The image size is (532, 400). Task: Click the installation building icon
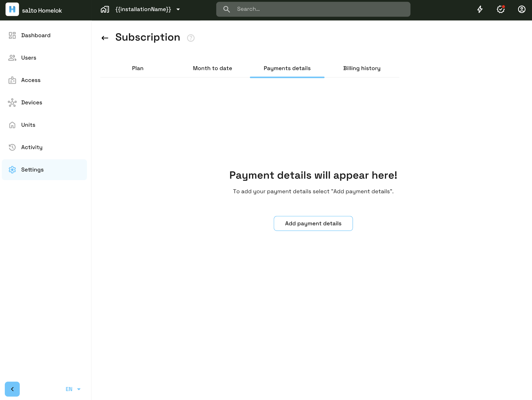tap(105, 9)
